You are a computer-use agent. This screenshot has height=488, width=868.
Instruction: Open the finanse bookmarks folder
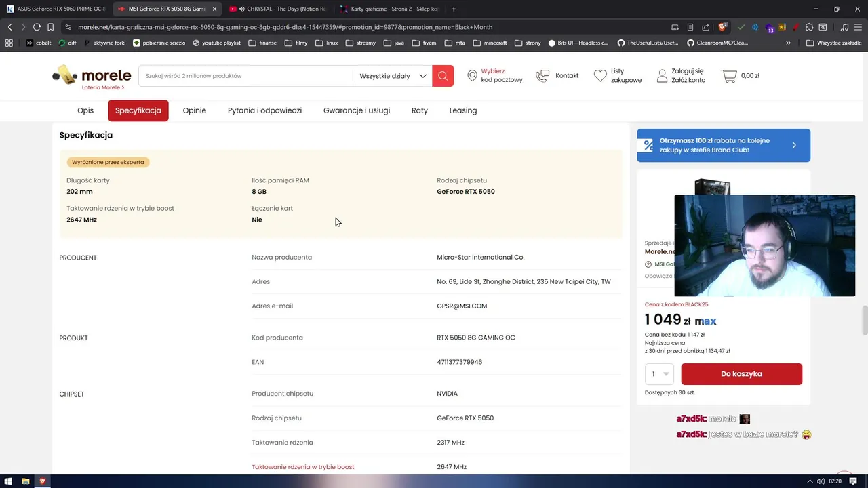point(262,43)
